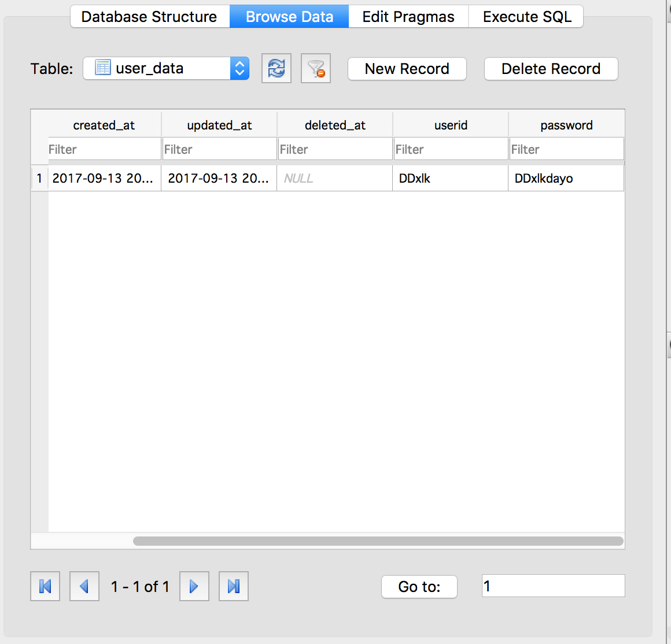Select the NULL deleted_at cell

(x=334, y=179)
